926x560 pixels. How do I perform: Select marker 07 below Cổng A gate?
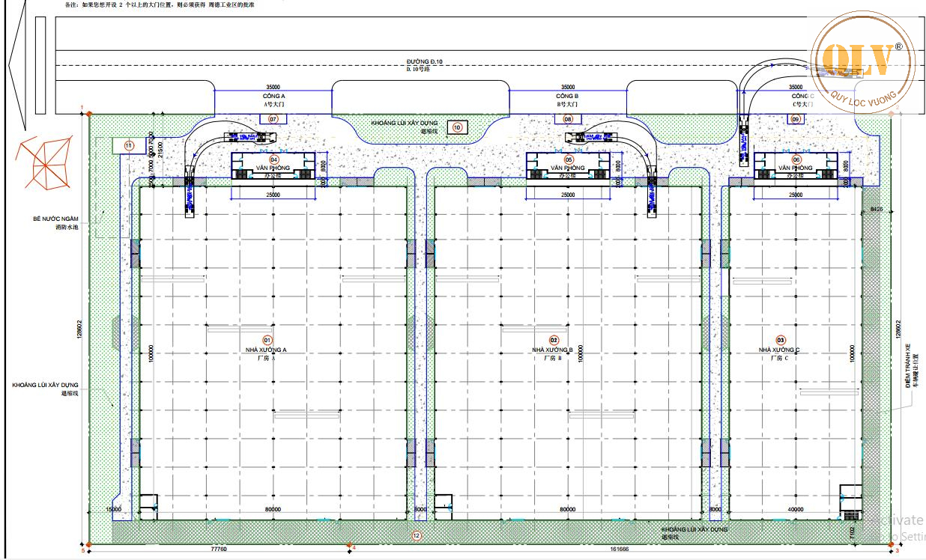point(273,119)
